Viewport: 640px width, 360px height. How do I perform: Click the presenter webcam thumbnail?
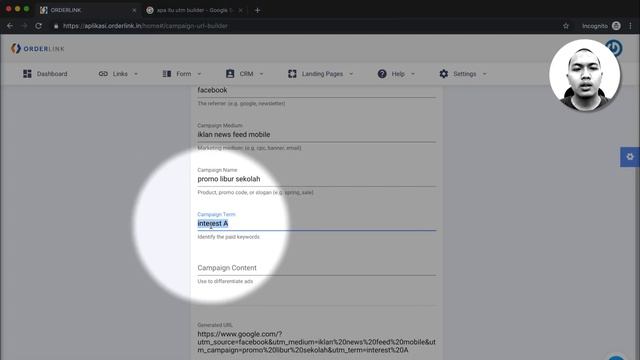(584, 75)
